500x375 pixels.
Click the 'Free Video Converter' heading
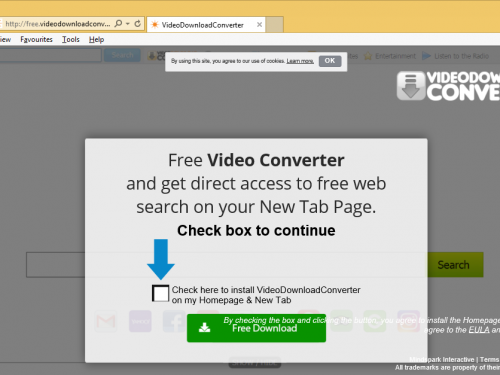pos(256,160)
